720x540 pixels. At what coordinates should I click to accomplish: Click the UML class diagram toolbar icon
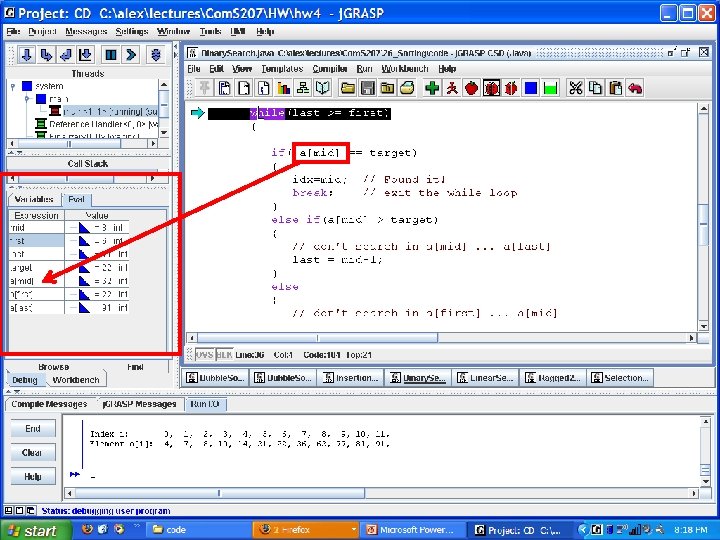303,88
